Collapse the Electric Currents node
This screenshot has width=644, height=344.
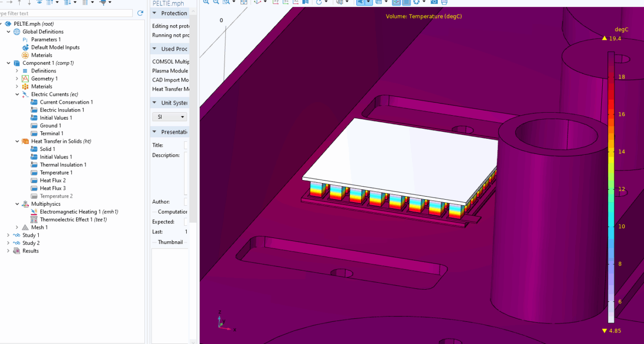(17, 94)
